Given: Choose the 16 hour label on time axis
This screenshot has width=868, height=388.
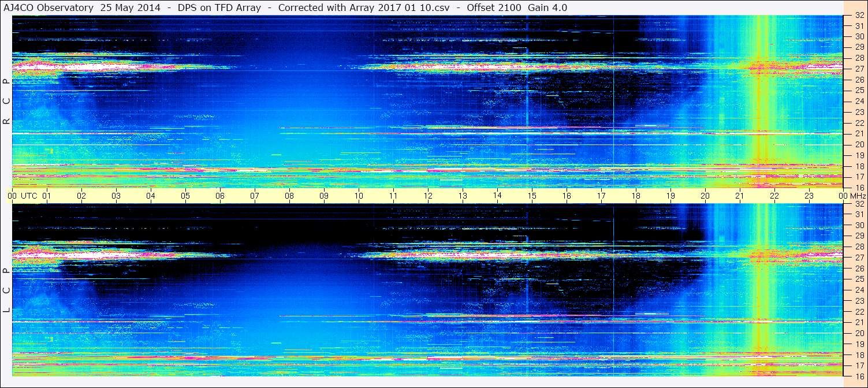Looking at the screenshot, I should pyautogui.click(x=567, y=196).
